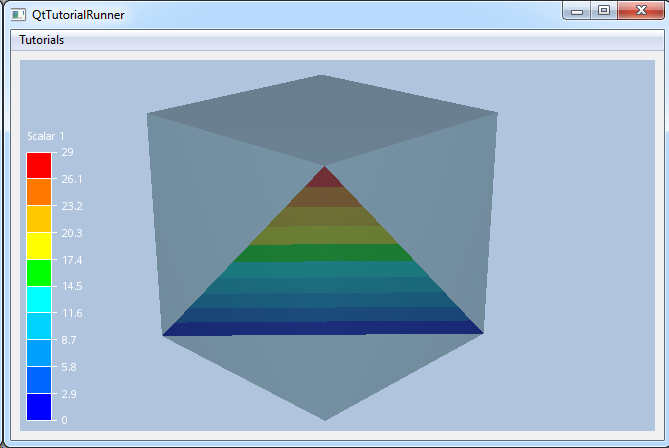Select the red swatch in the legend
669x448 pixels.
pos(38,165)
